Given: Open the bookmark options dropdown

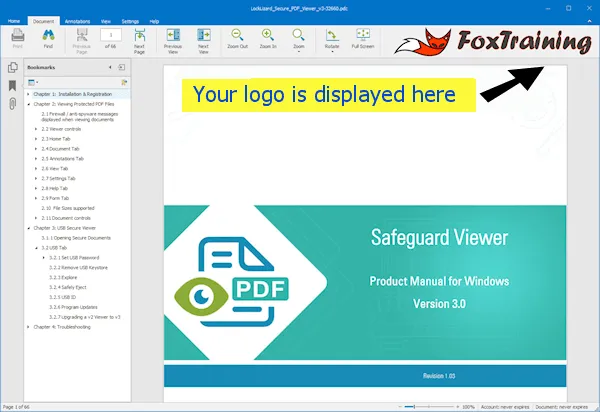Looking at the screenshot, I should (x=33, y=82).
